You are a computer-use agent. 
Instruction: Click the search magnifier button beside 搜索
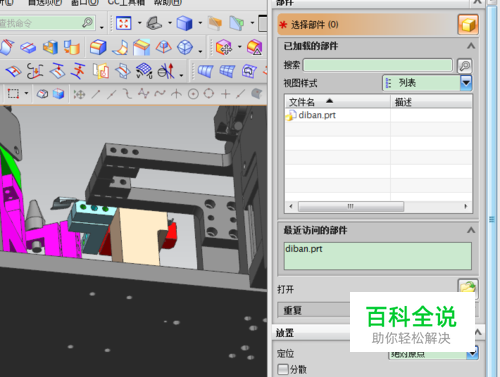pyautogui.click(x=464, y=66)
